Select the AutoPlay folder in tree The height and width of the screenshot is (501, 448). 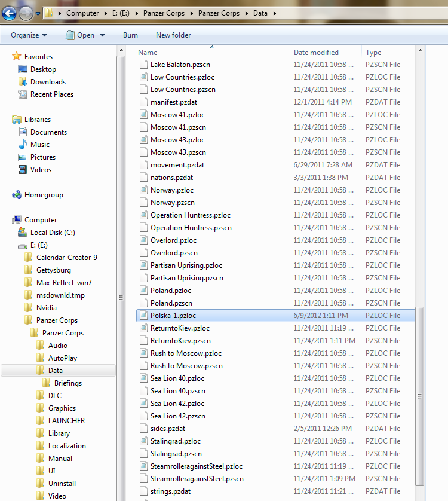click(x=63, y=358)
